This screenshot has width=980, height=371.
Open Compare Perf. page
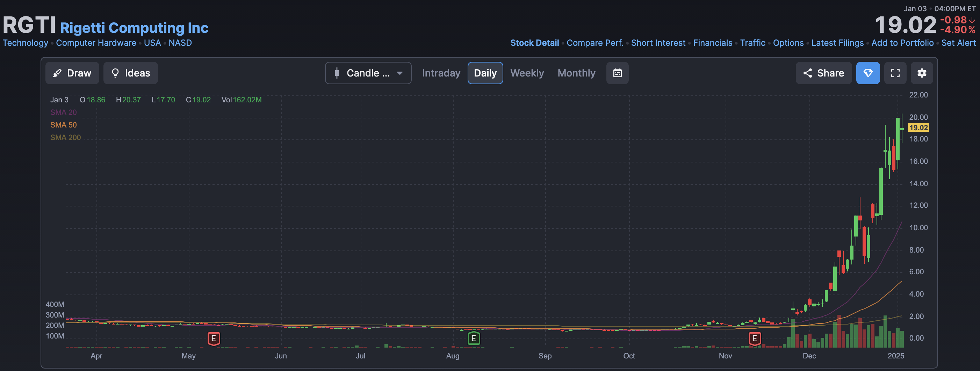(x=595, y=43)
